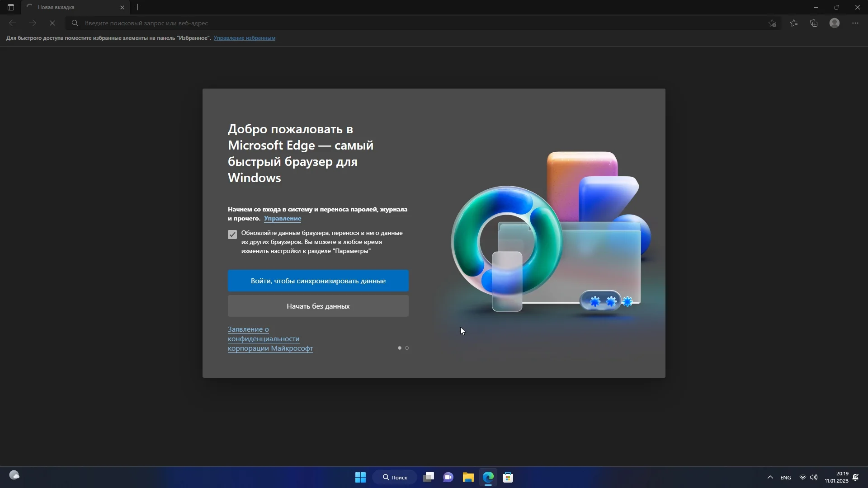The image size is (868, 488).
Task: Click Управление избранным link
Action: (244, 38)
